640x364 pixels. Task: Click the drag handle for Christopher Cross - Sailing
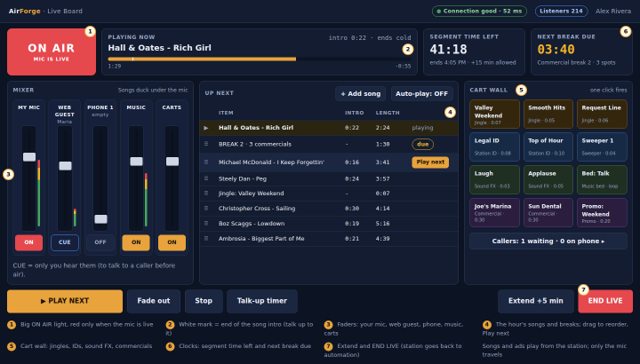[x=206, y=208]
